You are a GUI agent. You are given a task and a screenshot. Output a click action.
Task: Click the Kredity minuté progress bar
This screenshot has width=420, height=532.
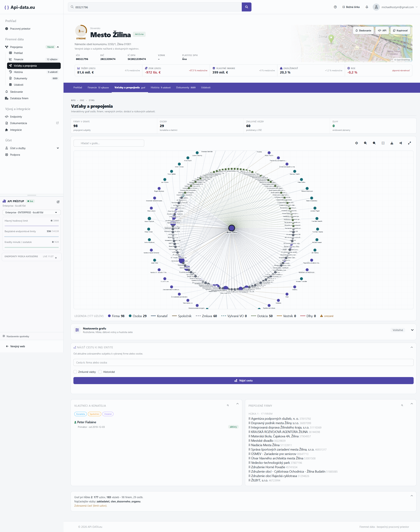(x=31, y=247)
